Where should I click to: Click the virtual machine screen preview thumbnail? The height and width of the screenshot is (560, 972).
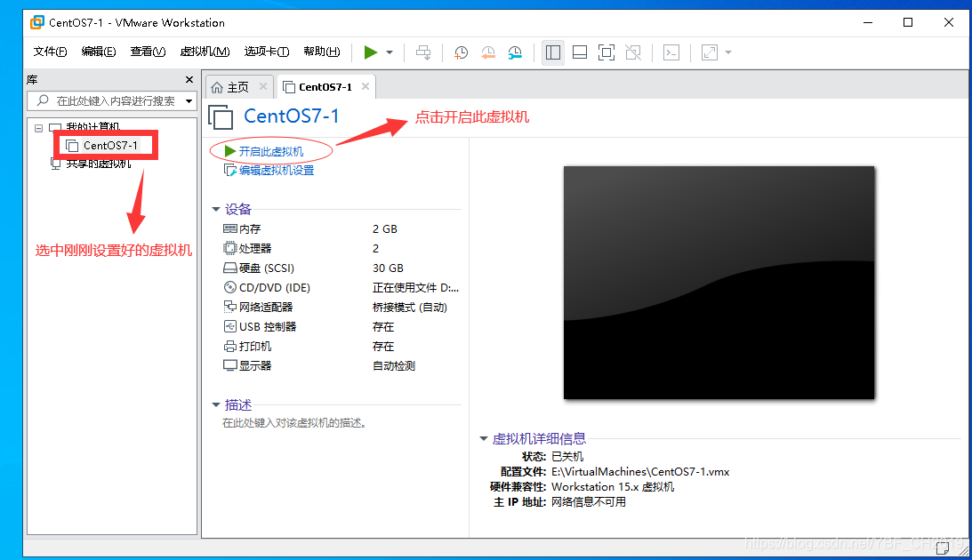pos(719,283)
